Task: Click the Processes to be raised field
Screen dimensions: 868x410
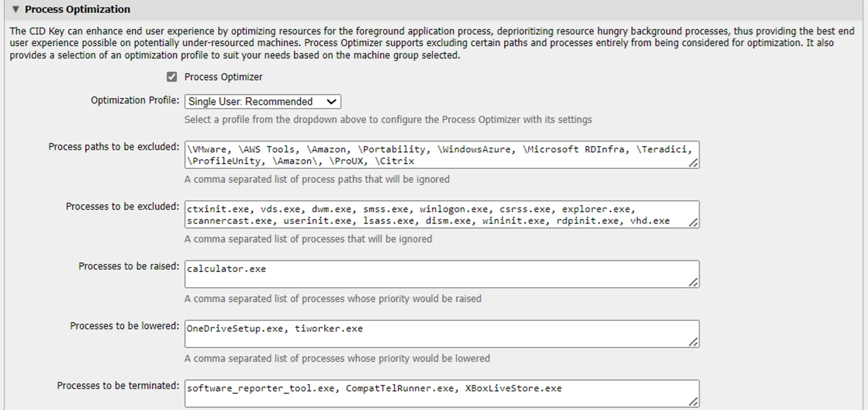Action: [x=442, y=274]
